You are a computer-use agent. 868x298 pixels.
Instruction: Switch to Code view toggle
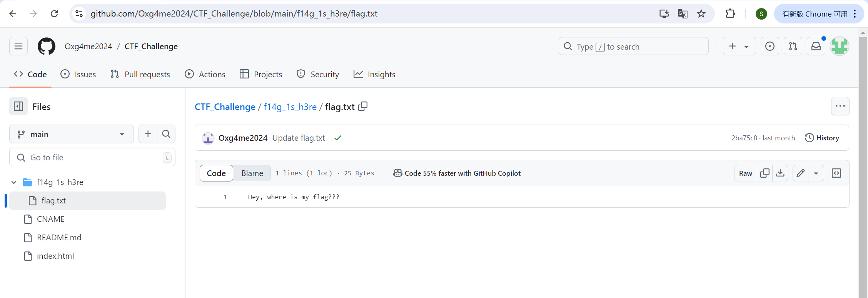coord(216,173)
